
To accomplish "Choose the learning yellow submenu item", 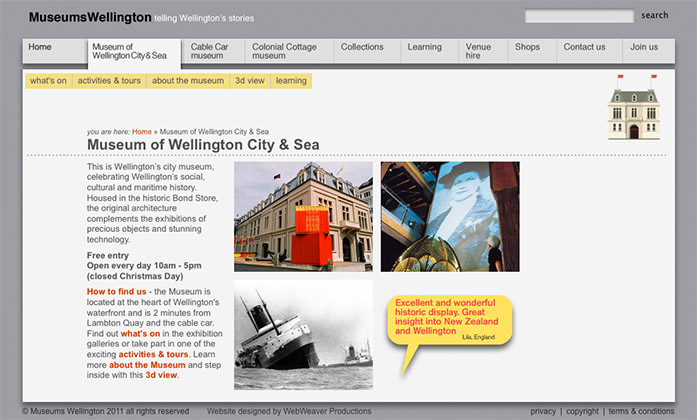I will click(291, 81).
